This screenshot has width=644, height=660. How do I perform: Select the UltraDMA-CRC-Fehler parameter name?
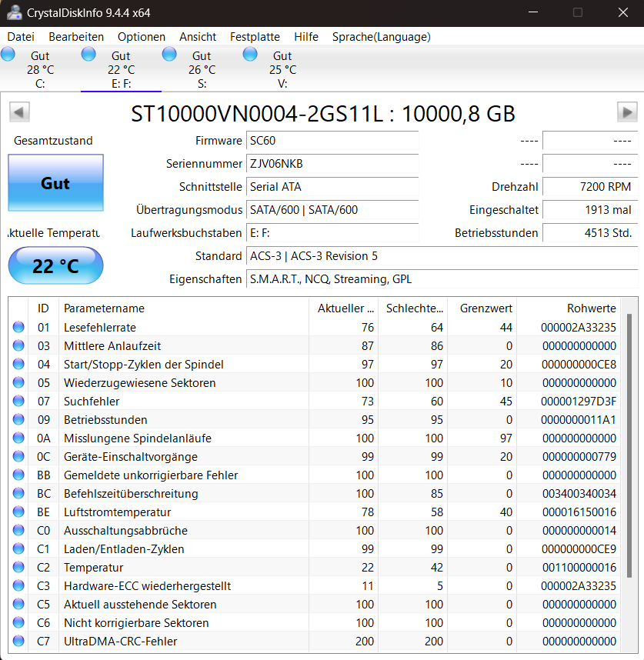pyautogui.click(x=120, y=641)
